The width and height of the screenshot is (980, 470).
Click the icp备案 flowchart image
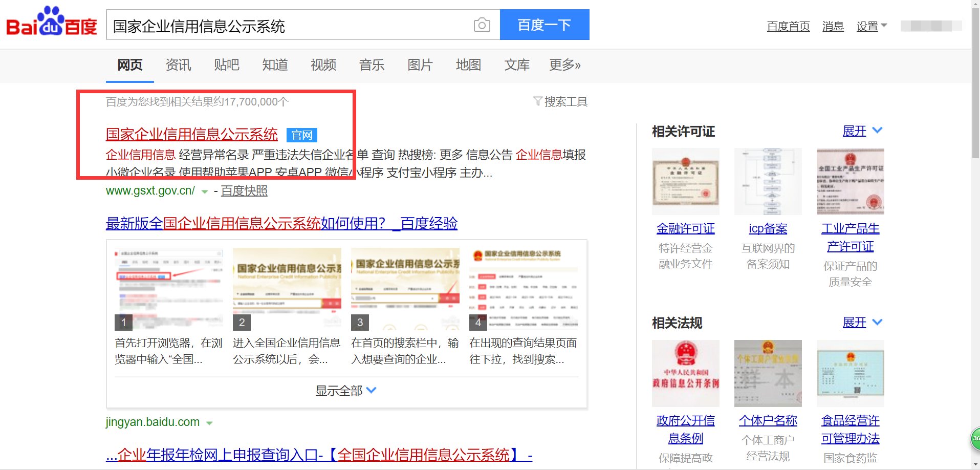pos(768,181)
